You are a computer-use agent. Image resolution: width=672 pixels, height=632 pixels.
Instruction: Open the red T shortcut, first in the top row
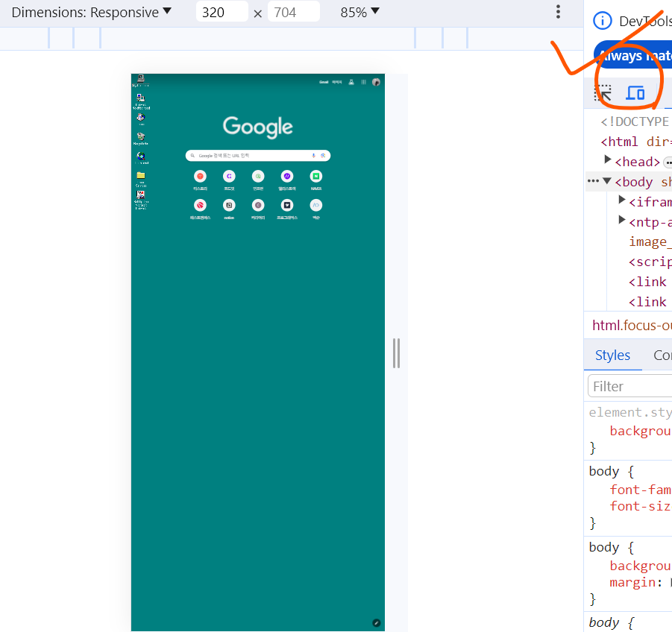point(200,176)
